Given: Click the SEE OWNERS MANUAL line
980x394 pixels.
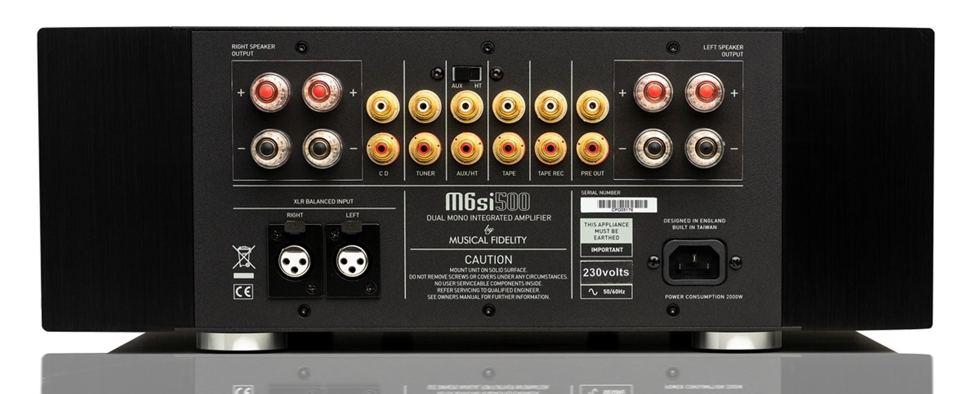Looking at the screenshot, I should pyautogui.click(x=488, y=297).
